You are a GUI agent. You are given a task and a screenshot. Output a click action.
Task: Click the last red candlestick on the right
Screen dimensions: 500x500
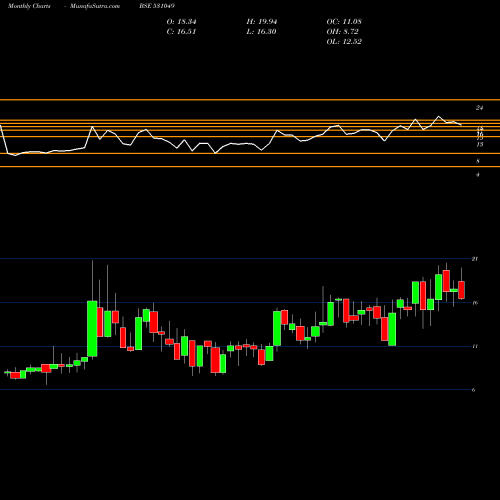click(x=462, y=290)
